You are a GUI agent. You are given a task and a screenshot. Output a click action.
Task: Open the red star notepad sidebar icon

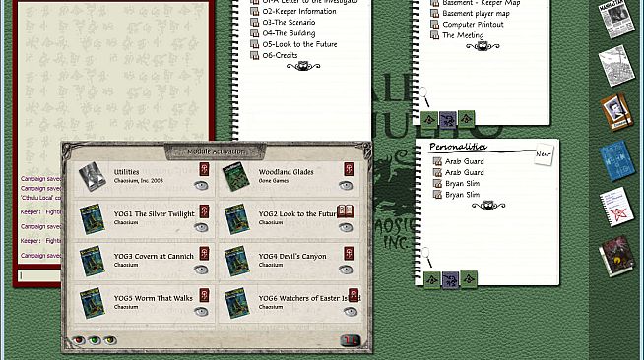pos(616,207)
